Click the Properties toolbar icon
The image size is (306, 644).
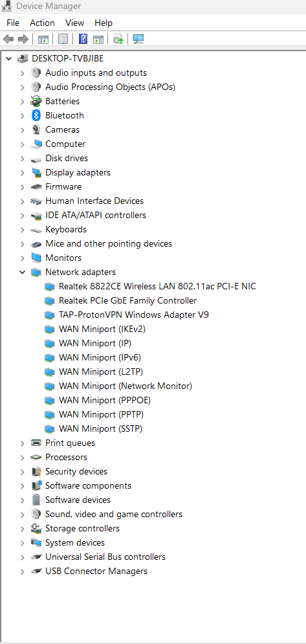(x=63, y=39)
